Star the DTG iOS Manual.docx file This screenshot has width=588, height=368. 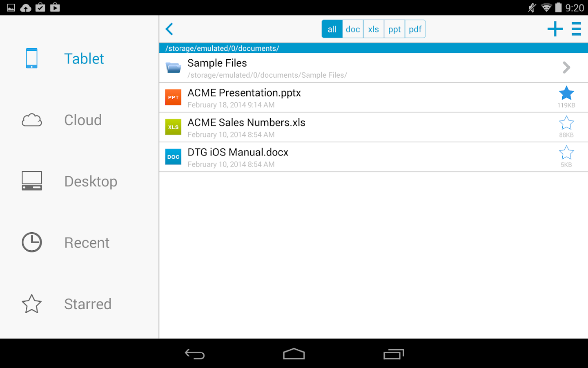pos(566,153)
